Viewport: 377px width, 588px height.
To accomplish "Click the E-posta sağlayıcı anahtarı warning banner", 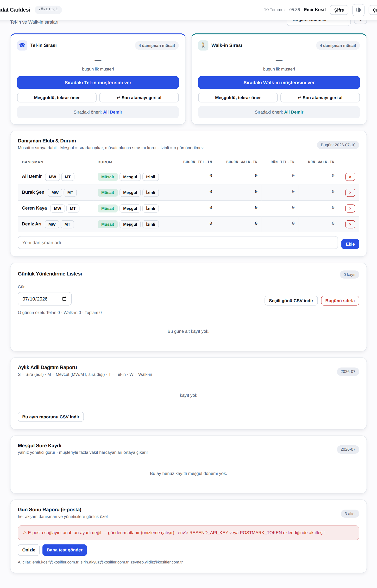I will click(x=188, y=533).
